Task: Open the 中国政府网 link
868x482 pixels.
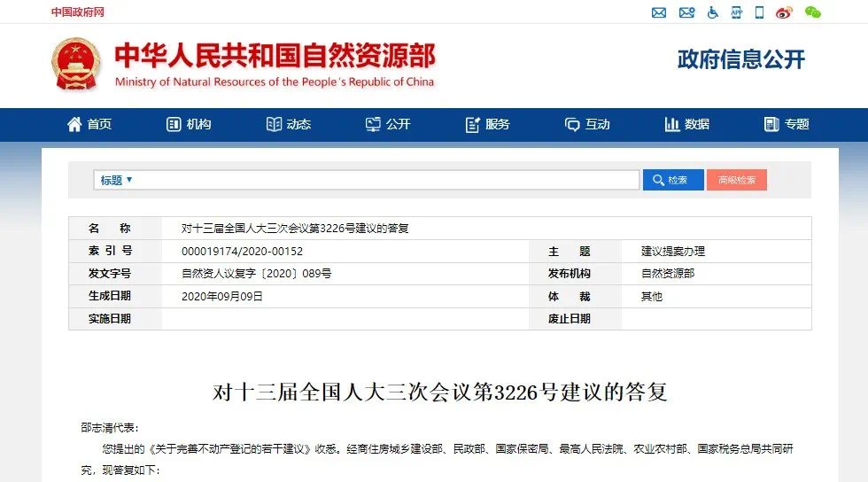Action: point(78,12)
